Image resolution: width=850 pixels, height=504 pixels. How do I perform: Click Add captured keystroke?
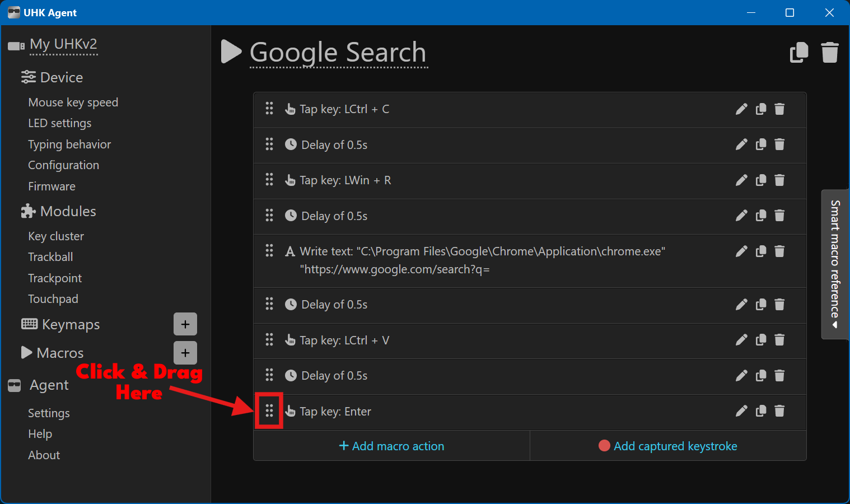[x=668, y=446]
